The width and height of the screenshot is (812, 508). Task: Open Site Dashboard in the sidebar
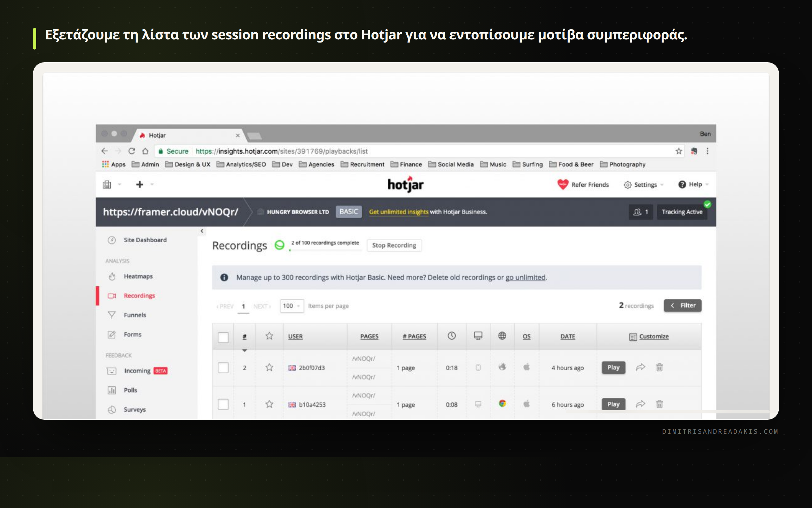145,240
